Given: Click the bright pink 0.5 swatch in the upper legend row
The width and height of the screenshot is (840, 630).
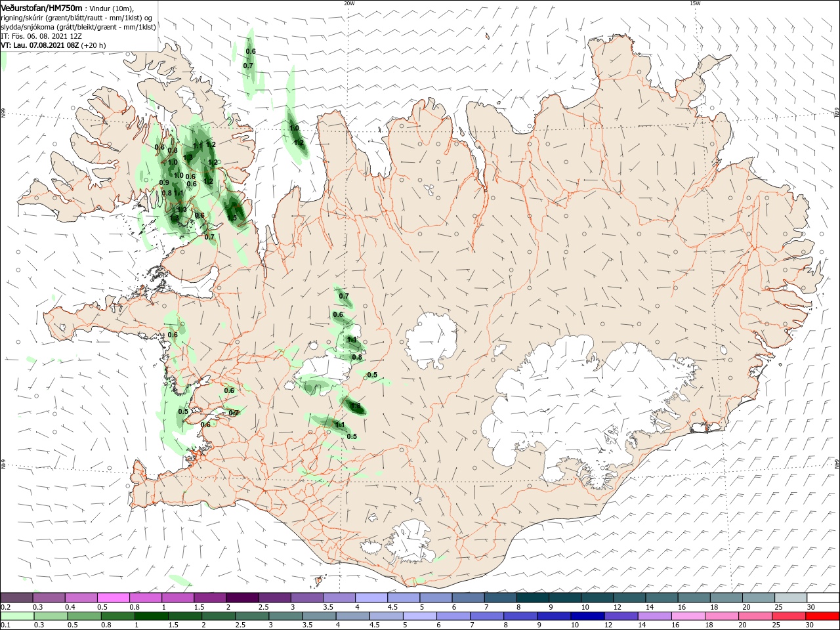Looking at the screenshot, I should (x=113, y=598).
